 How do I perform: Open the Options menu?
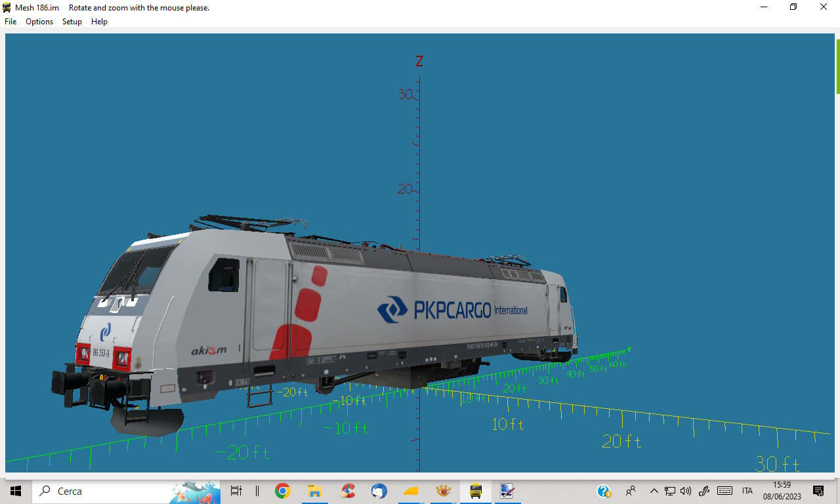click(x=39, y=22)
